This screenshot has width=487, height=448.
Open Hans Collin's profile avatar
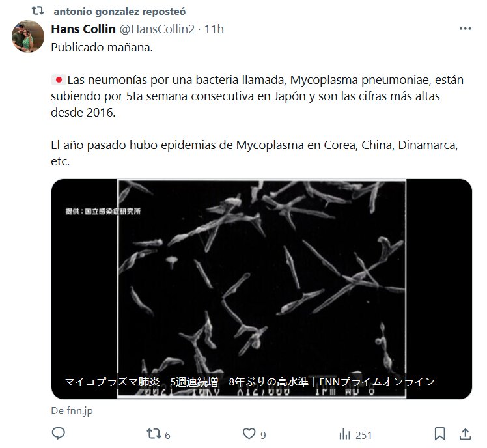tap(28, 36)
